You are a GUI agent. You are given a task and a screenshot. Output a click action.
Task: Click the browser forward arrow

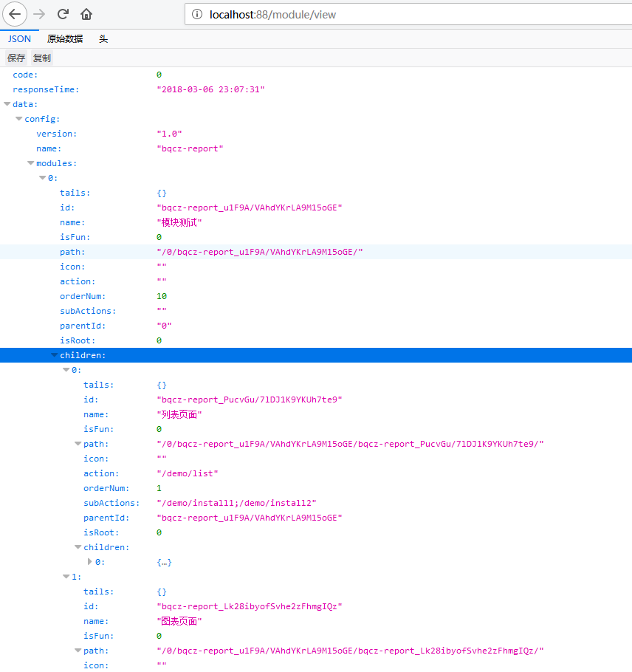tap(39, 14)
